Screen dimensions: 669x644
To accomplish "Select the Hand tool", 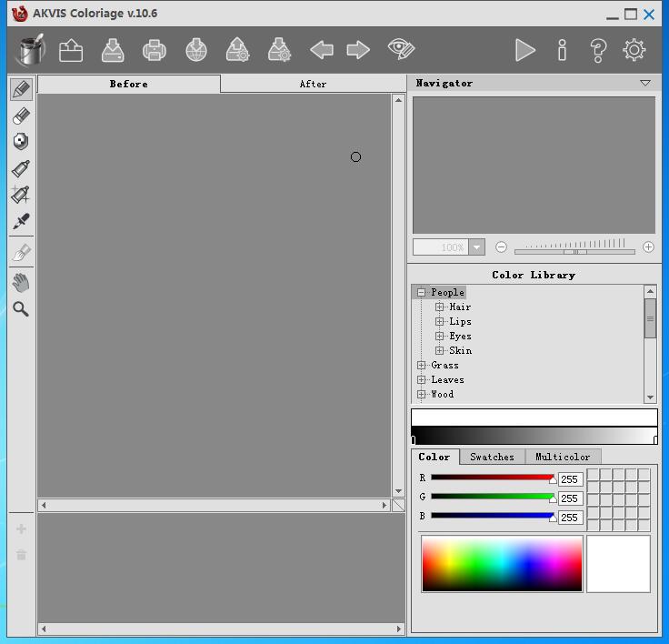I will coord(21,283).
